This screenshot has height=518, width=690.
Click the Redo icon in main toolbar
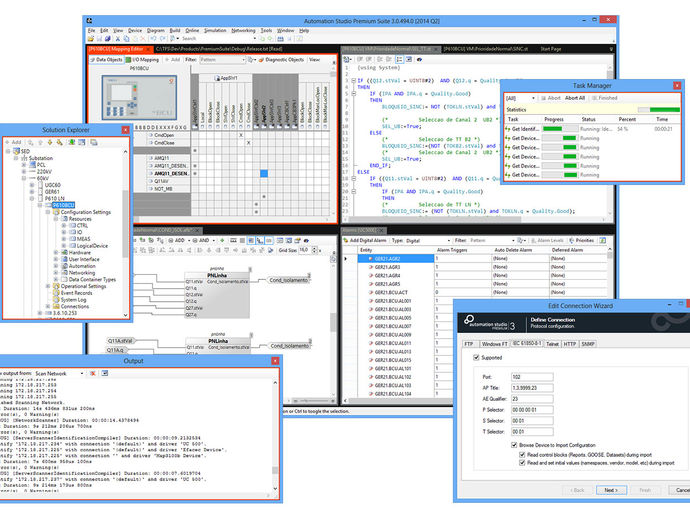[161, 39]
